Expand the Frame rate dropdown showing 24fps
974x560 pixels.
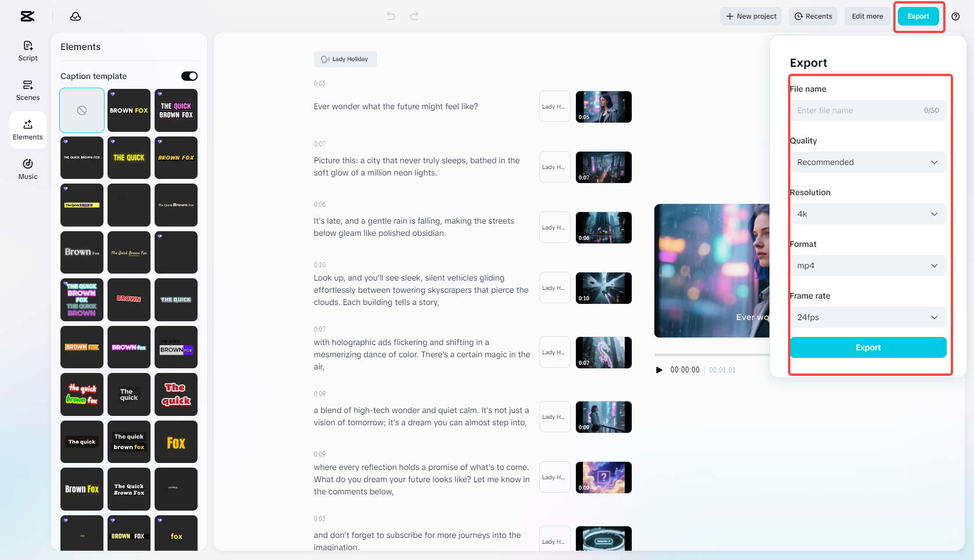pos(868,317)
